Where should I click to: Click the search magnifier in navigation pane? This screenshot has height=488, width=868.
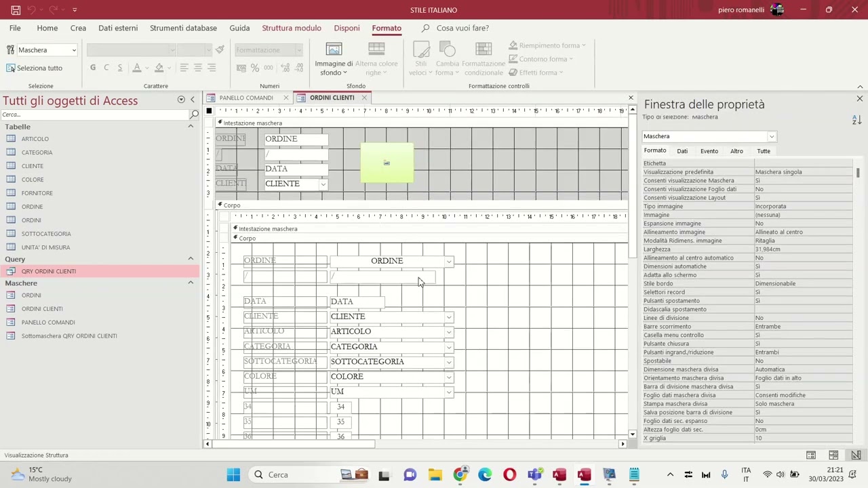click(195, 114)
